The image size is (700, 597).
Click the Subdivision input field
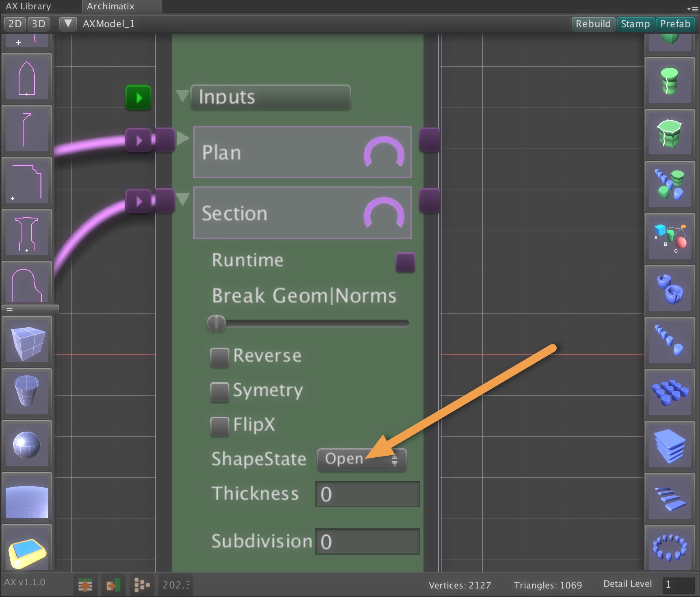(x=367, y=541)
